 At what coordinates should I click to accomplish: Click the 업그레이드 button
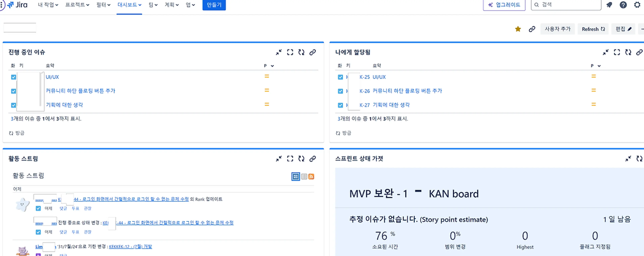pos(504,5)
